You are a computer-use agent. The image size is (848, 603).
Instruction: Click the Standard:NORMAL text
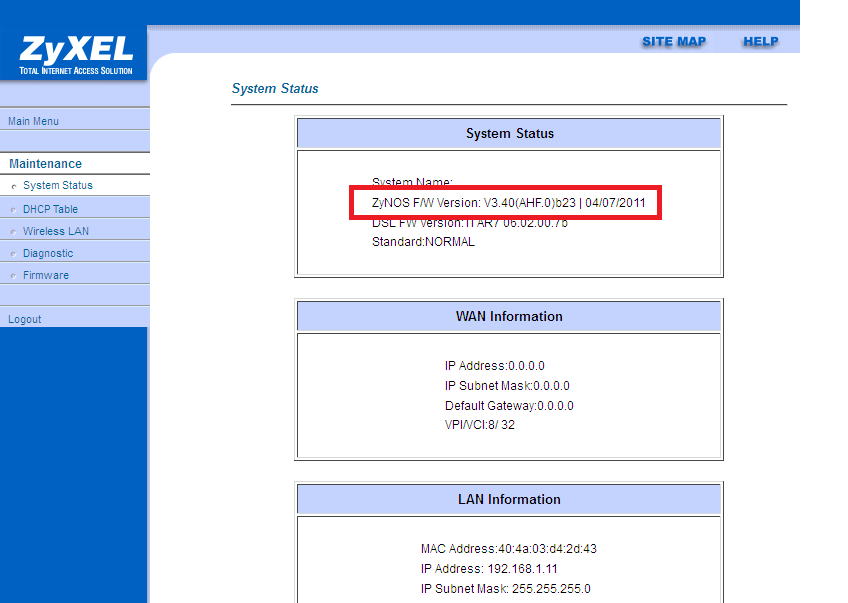click(x=423, y=242)
